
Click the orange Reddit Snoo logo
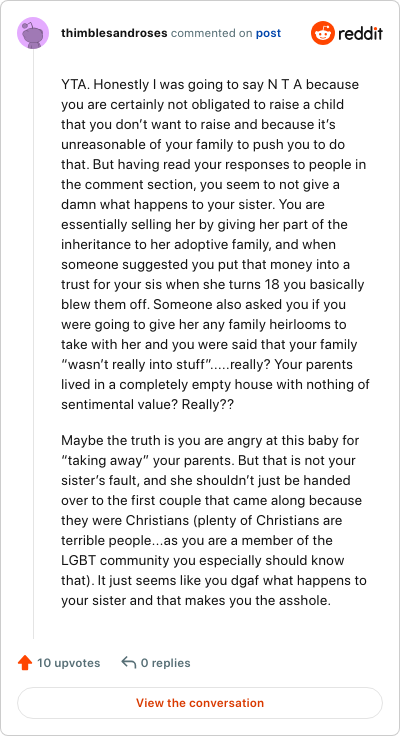(323, 33)
